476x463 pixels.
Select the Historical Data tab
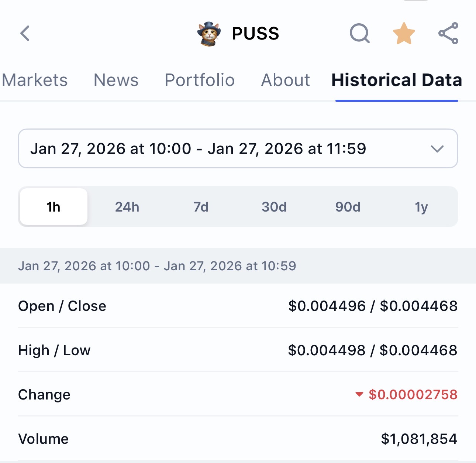tap(397, 80)
